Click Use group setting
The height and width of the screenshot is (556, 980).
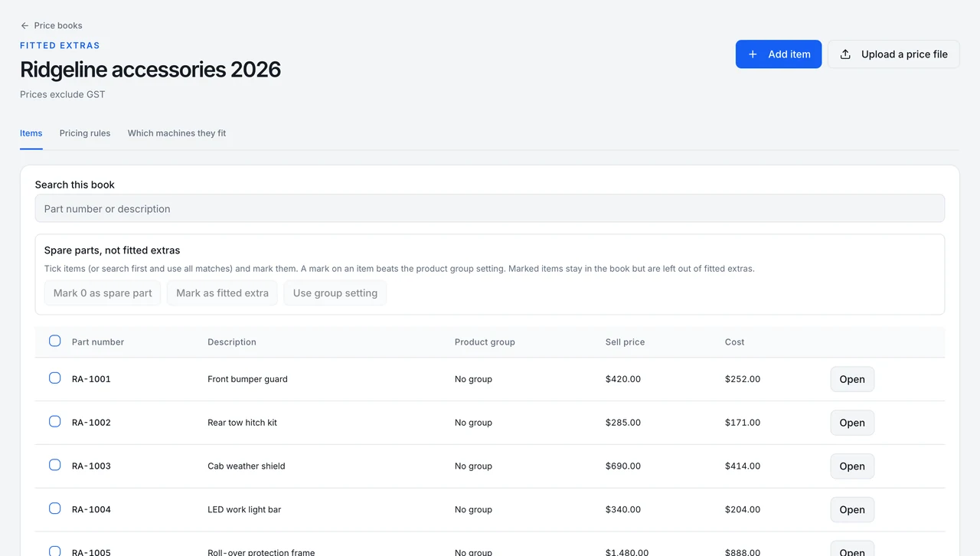(335, 293)
